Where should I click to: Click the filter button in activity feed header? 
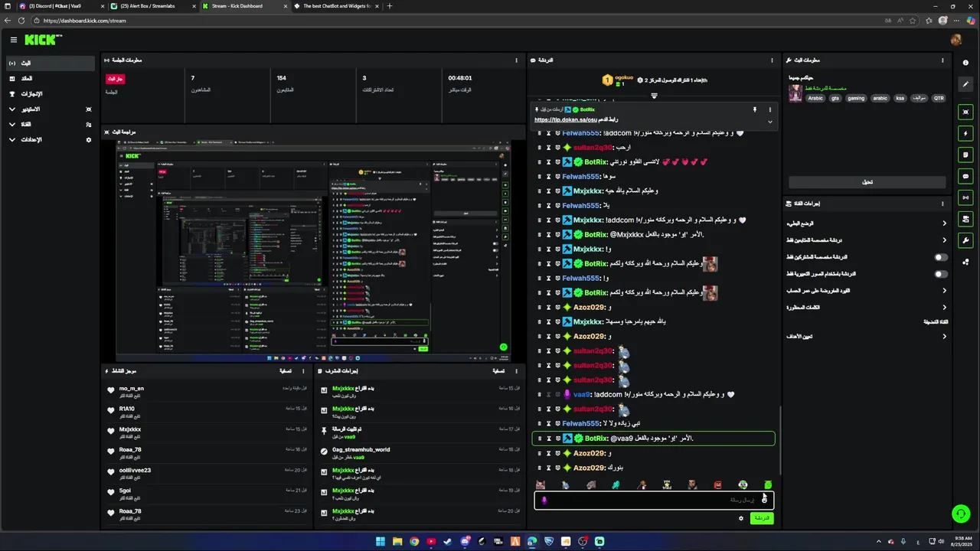(285, 371)
